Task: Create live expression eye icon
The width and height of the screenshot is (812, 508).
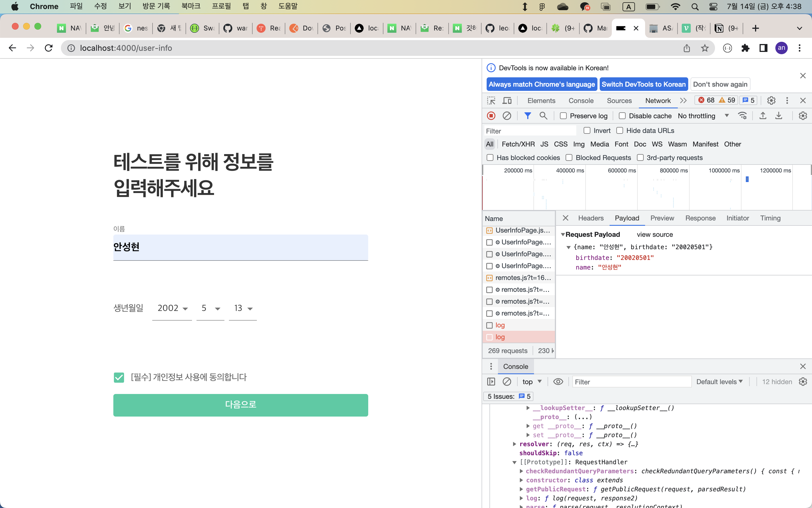Action: point(558,382)
